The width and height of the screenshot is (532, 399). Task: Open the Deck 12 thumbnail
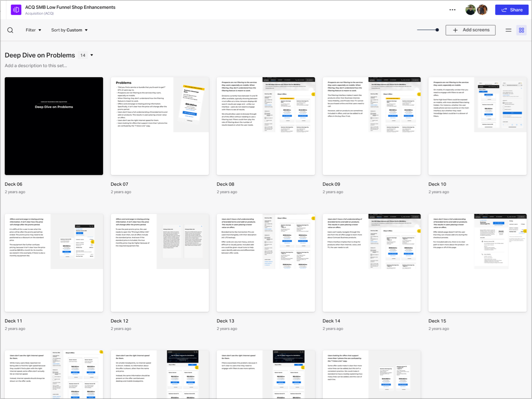pyautogui.click(x=160, y=263)
